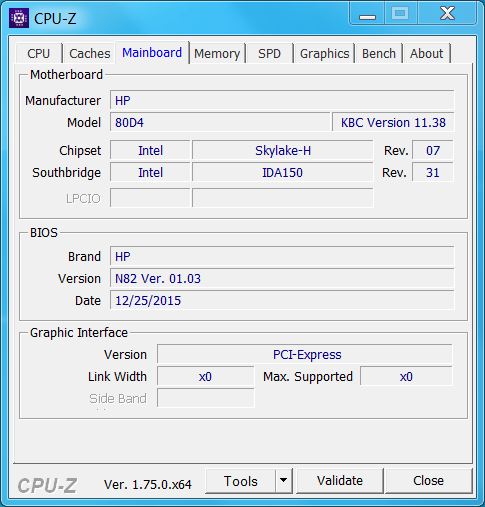The height and width of the screenshot is (507, 485).
Task: Click the Validate button
Action: pyautogui.click(x=340, y=481)
